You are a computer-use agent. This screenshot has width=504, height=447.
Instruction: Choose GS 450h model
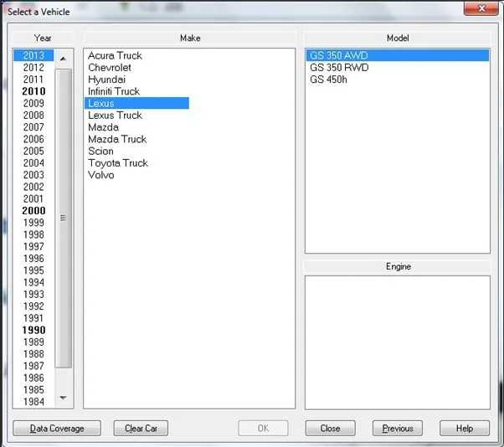coord(328,80)
